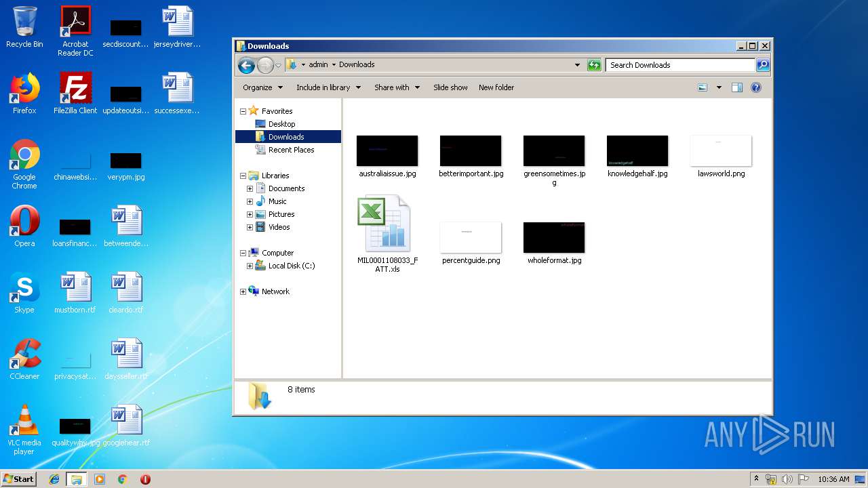This screenshot has width=868, height=488.
Task: Expand the Local Disk (C:) node
Action: pyautogui.click(x=250, y=266)
